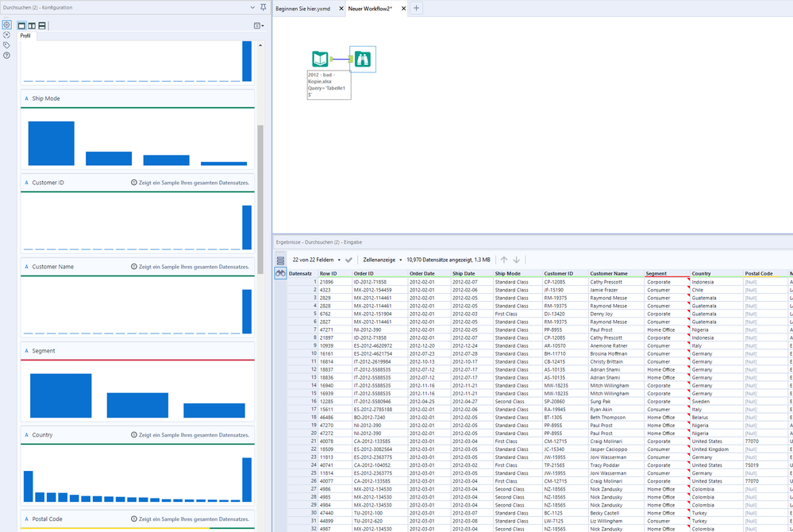The image size is (793, 532).
Task: Click the rightmost tall bar in Country chart
Action: [247, 480]
